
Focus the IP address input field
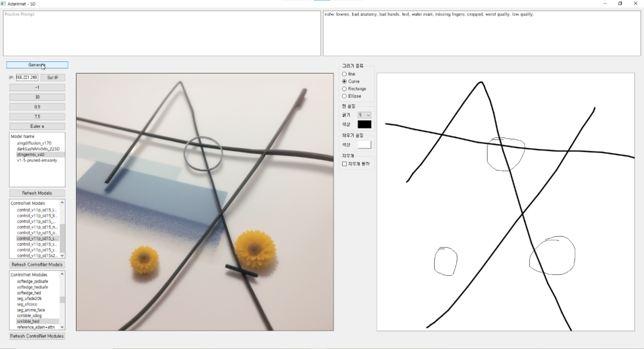[x=27, y=78]
